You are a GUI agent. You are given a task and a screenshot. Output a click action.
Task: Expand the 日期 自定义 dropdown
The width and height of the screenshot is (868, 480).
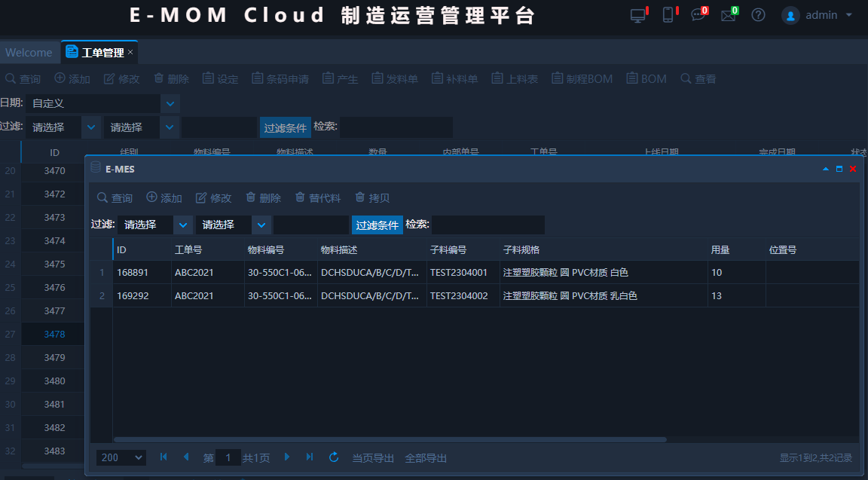click(171, 103)
